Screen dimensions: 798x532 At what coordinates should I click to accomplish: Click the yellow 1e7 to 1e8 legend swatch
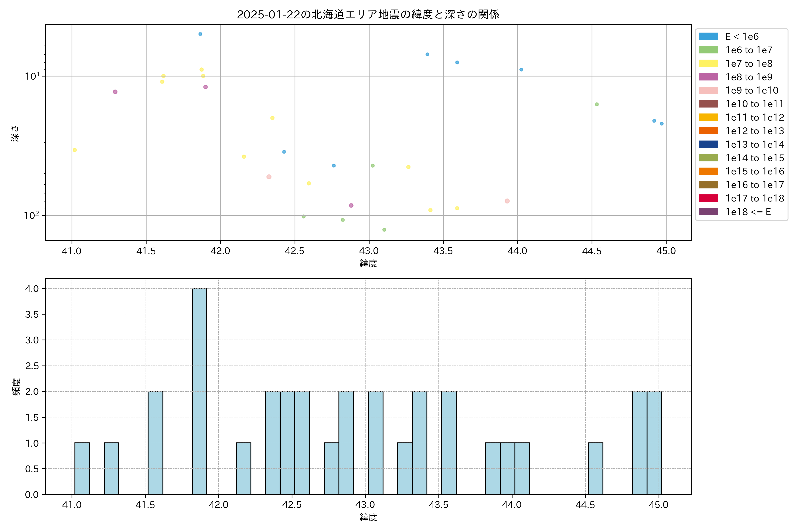[x=708, y=63]
